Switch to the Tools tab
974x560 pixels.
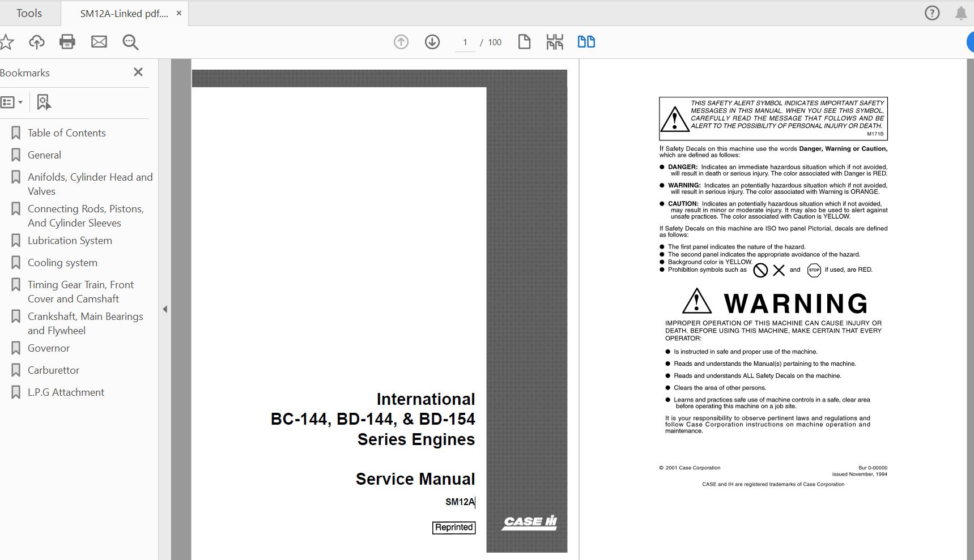29,13
